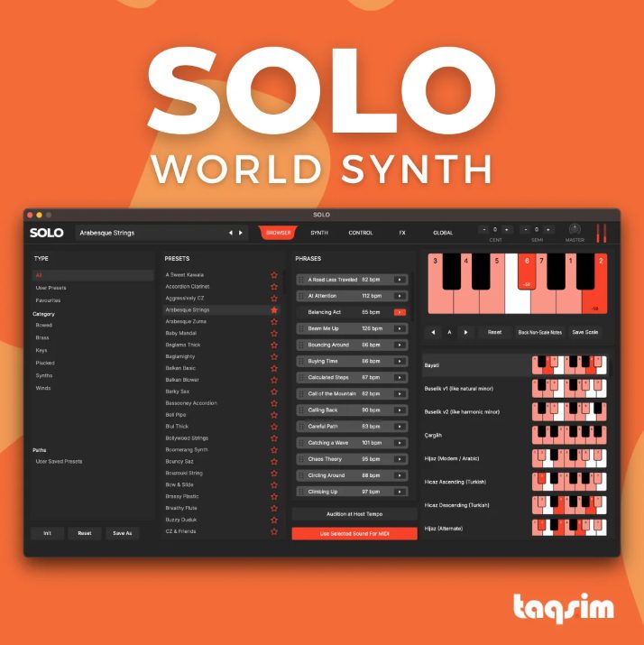Favorite the A Tweet Kawala preset star
The height and width of the screenshot is (645, 644).
274,274
